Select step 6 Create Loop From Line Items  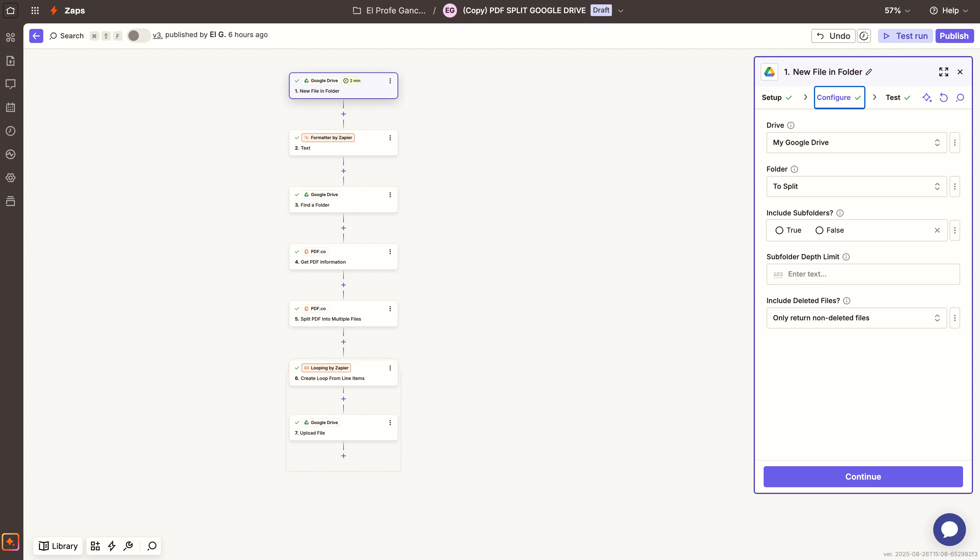coord(343,373)
